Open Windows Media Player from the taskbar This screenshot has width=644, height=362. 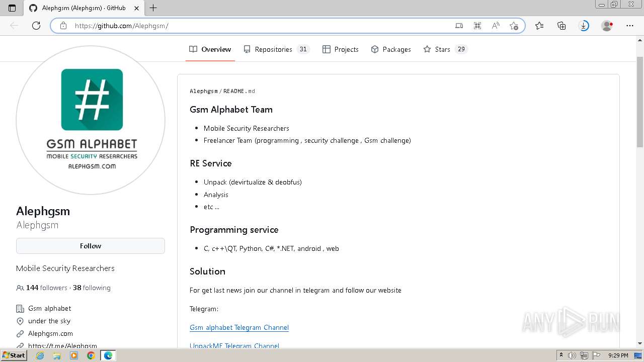[74, 355]
